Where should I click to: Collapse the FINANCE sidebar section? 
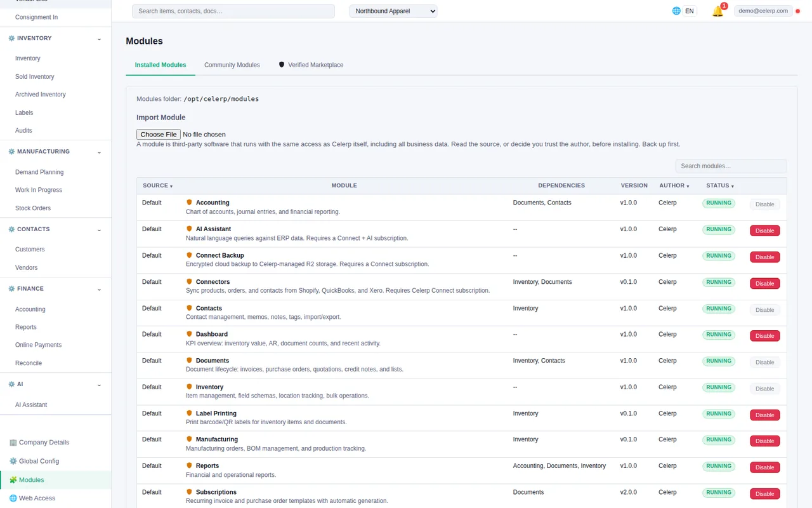point(99,289)
